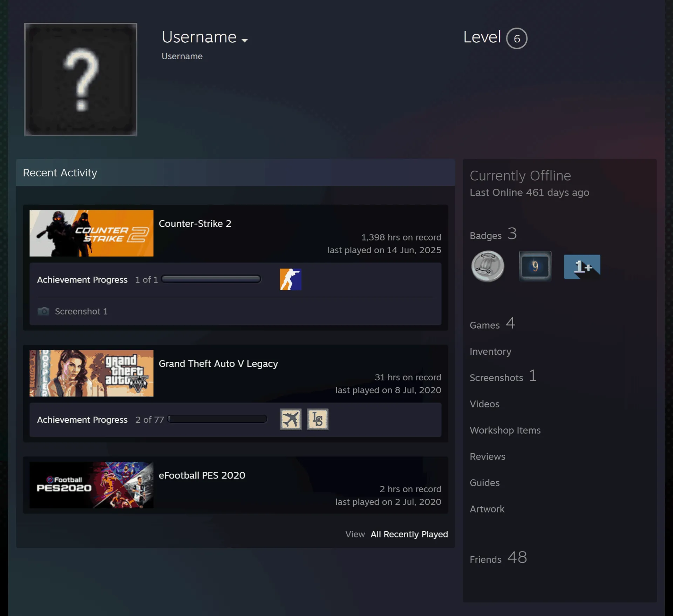Open the Counter-Strike 2 title link
Screen dimensions: 673x616
tap(195, 224)
